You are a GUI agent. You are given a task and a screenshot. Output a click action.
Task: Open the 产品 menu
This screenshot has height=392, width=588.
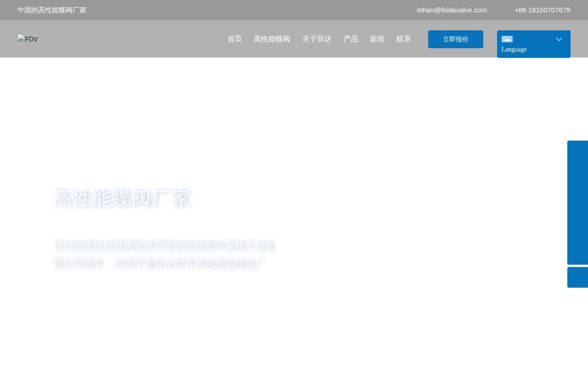[x=351, y=39]
